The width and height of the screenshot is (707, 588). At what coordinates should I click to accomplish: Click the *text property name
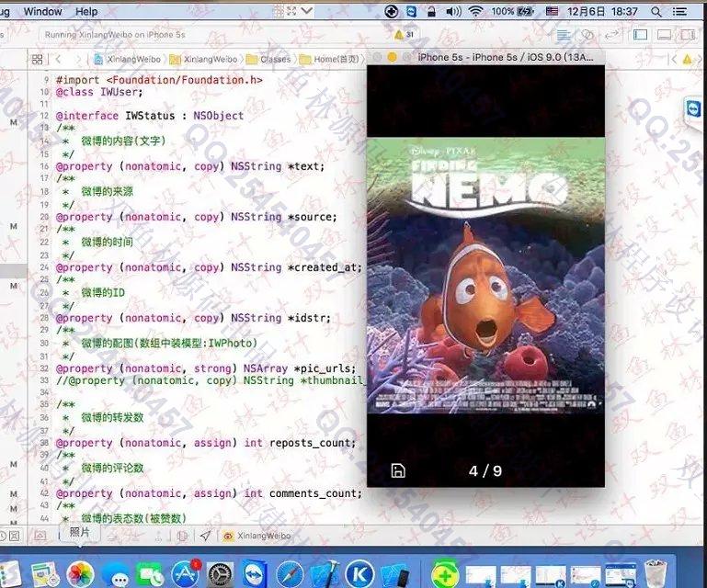(x=306, y=166)
